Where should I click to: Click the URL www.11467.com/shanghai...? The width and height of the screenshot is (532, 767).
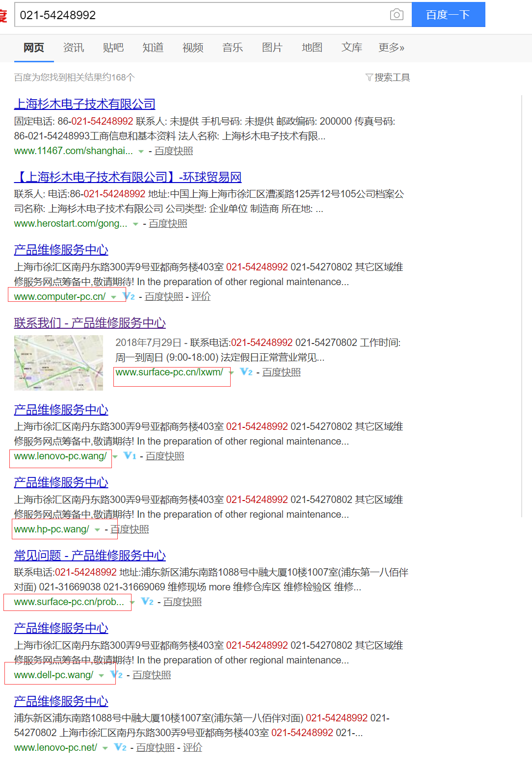[74, 151]
